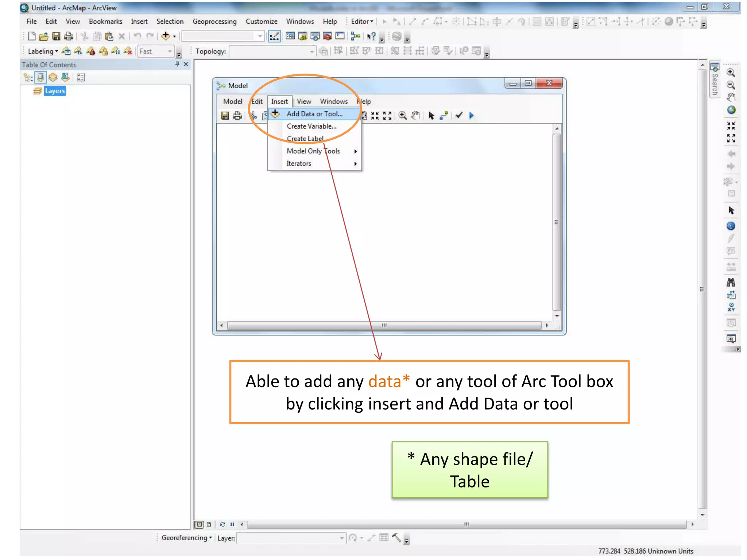
Task: Click the What's This help icon
Action: pyautogui.click(x=371, y=36)
